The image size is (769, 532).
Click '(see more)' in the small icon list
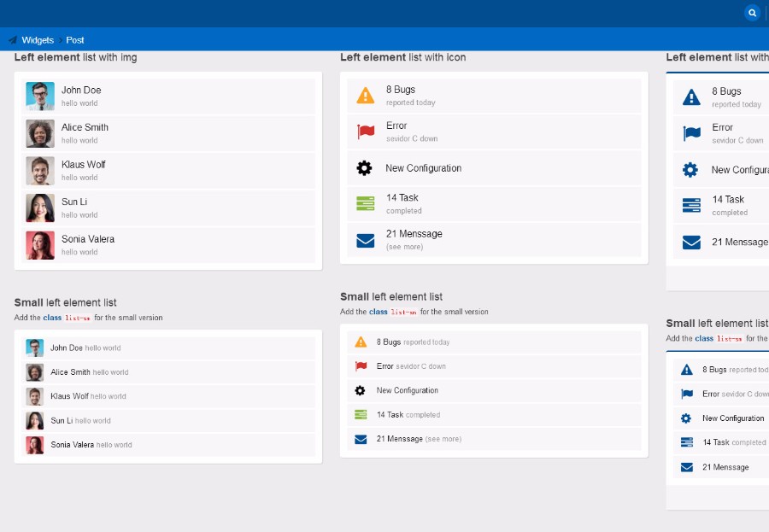[443, 439]
